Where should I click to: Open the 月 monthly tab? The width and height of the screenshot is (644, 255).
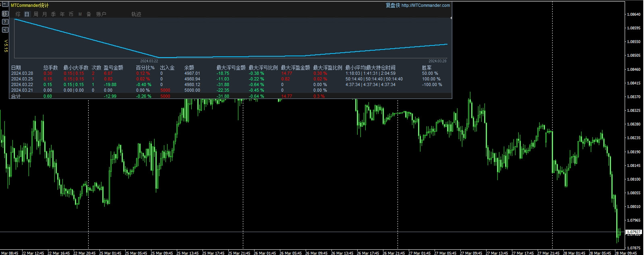(x=45, y=14)
